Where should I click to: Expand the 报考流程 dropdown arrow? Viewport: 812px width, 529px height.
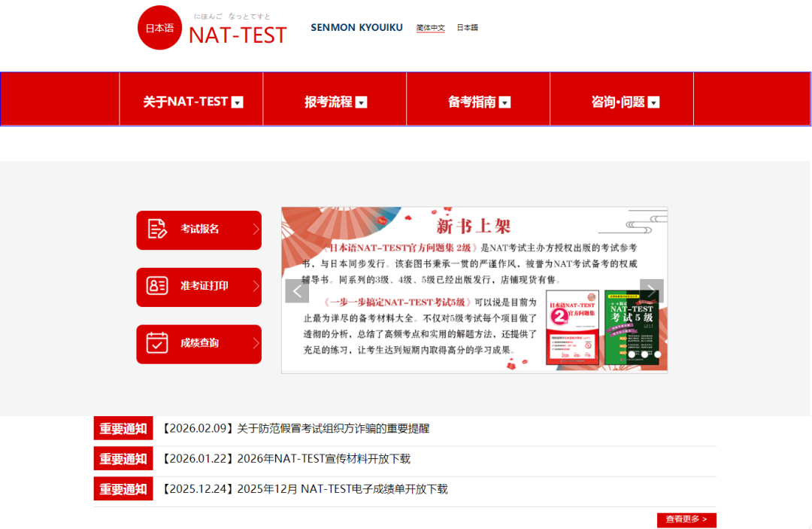362,102
